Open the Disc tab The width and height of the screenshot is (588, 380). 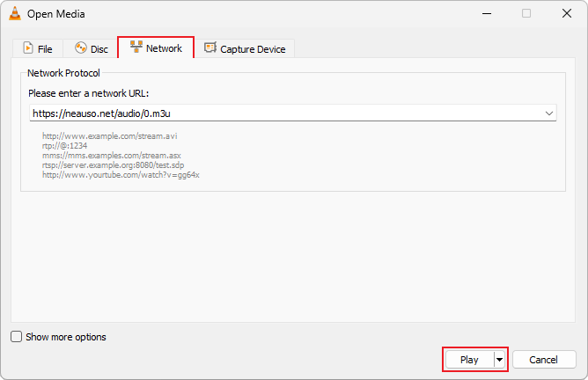(x=91, y=49)
